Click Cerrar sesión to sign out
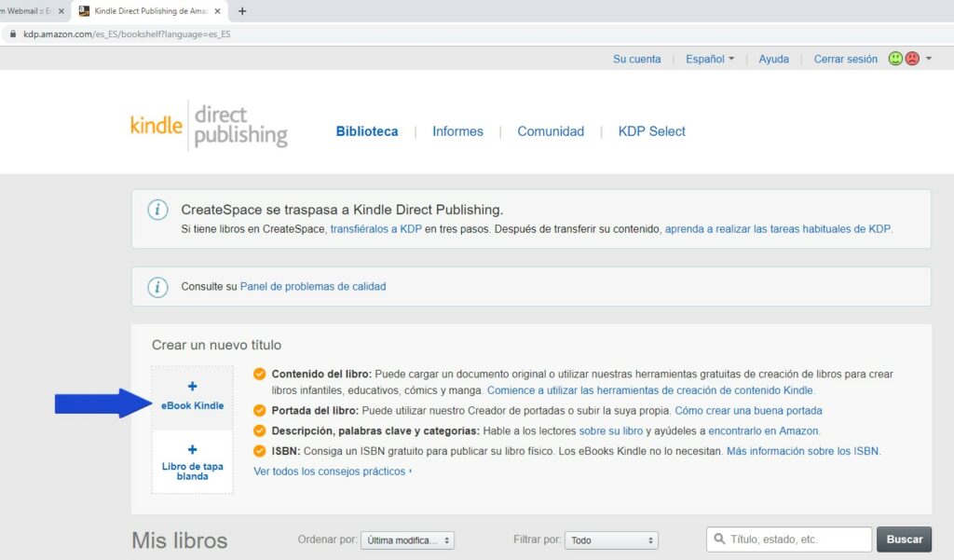 click(846, 59)
